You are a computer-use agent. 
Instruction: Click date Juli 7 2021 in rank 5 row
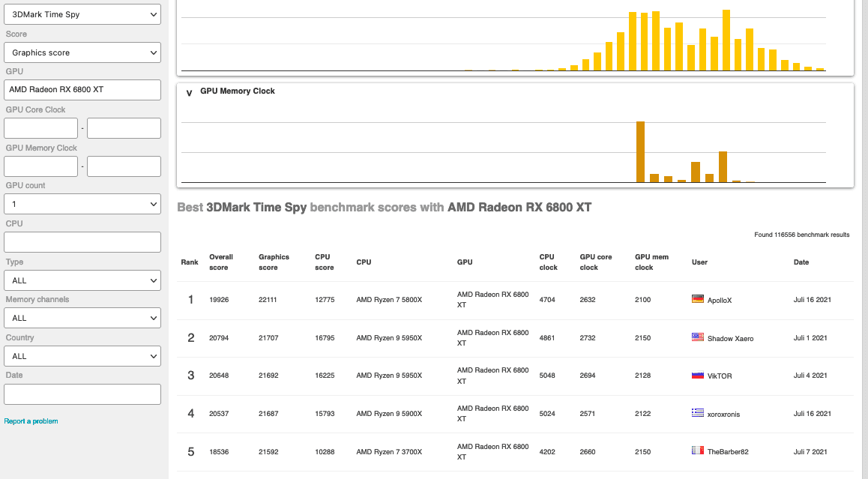click(x=810, y=452)
